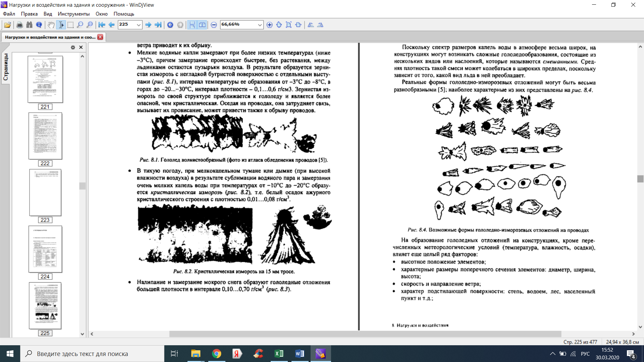Image resolution: width=644 pixels, height=362 pixels.
Task: Go to previous page arrow
Action: pyautogui.click(x=111, y=25)
